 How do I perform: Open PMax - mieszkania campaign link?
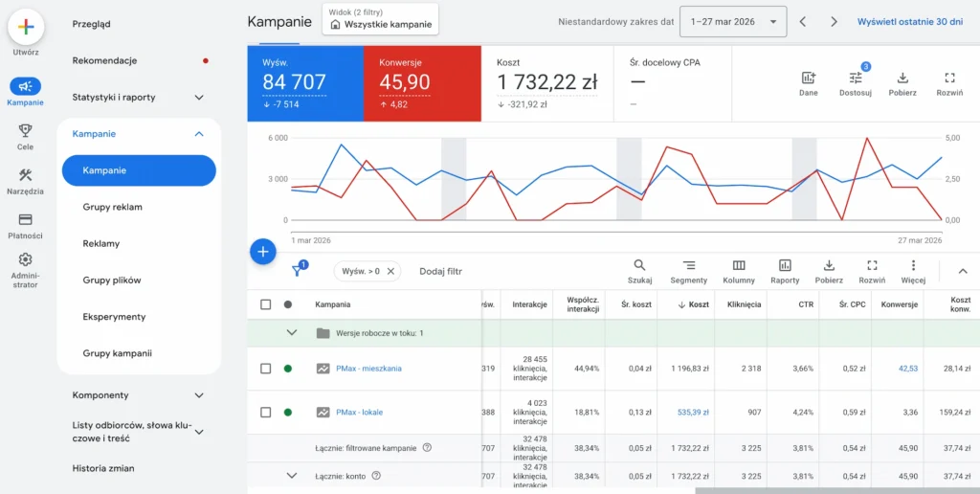coord(368,369)
